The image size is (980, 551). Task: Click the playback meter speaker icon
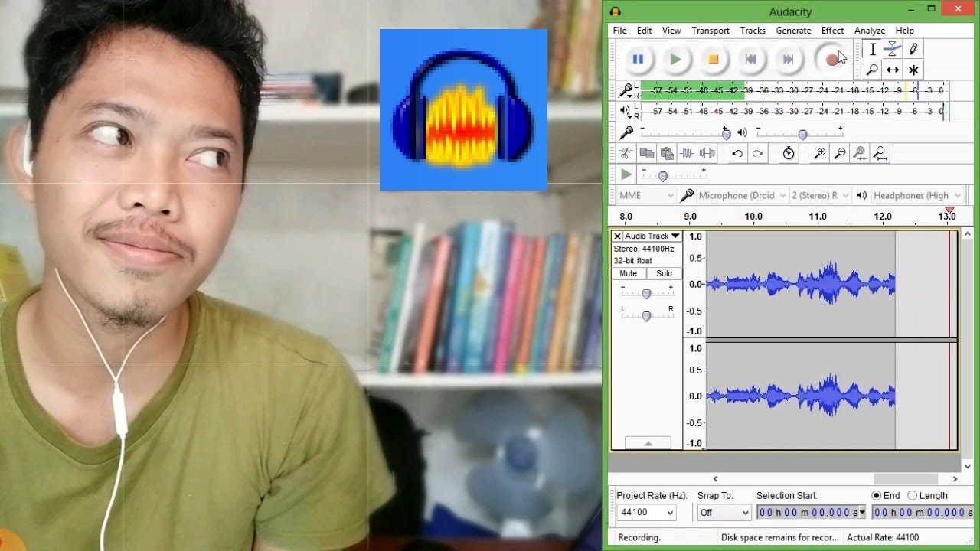(x=626, y=111)
